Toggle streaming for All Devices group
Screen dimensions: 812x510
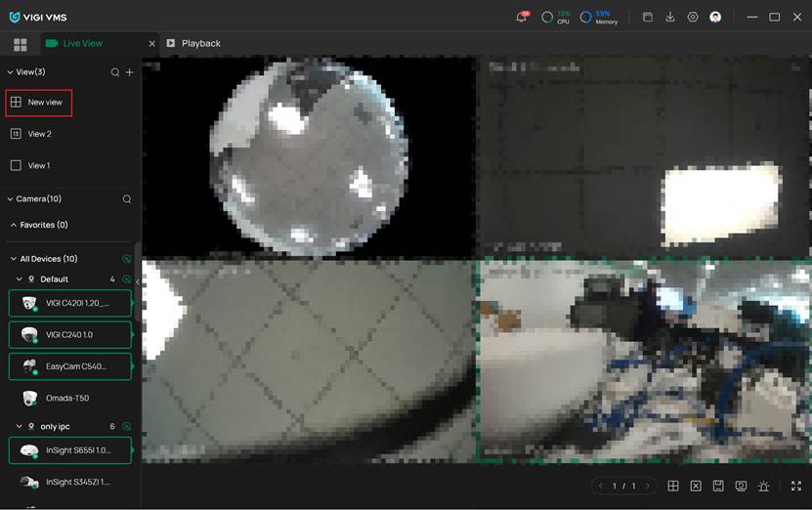click(126, 259)
